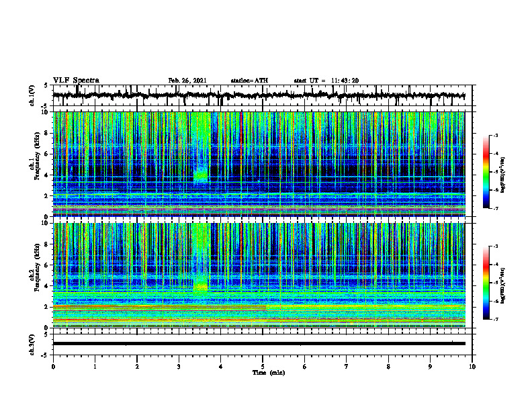Select -6 on the ch.1 color scale

click(496, 190)
